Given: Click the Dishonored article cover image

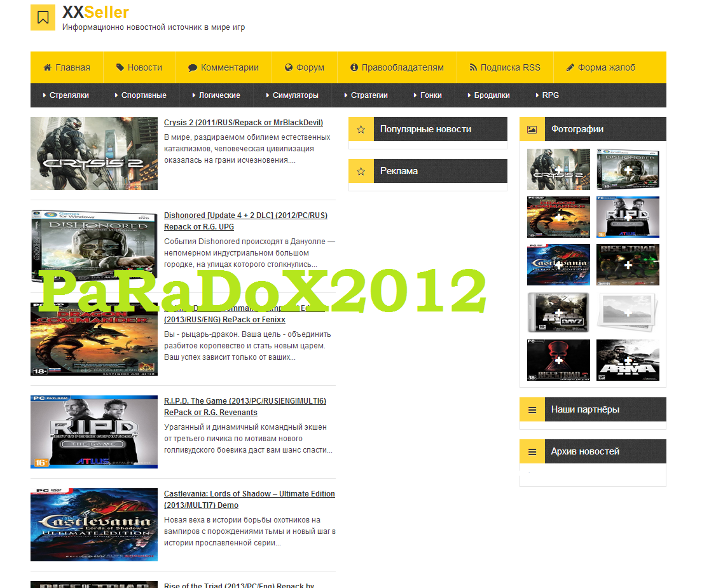Looking at the screenshot, I should click(x=94, y=246).
